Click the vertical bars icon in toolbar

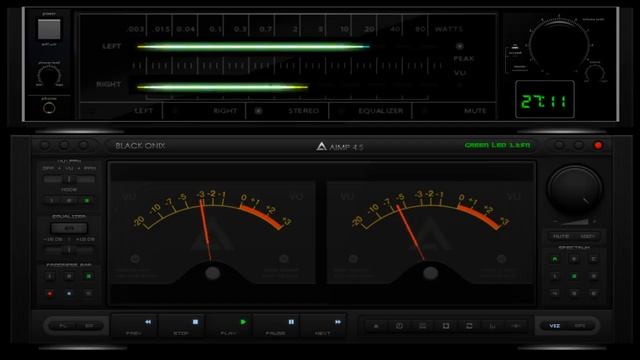pyautogui.click(x=492, y=326)
